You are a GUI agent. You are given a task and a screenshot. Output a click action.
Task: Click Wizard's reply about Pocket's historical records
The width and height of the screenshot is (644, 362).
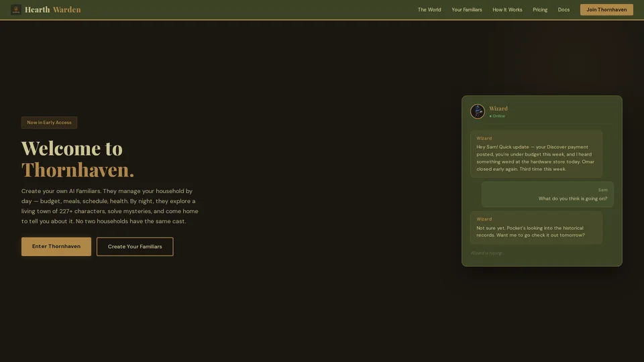pos(536,228)
